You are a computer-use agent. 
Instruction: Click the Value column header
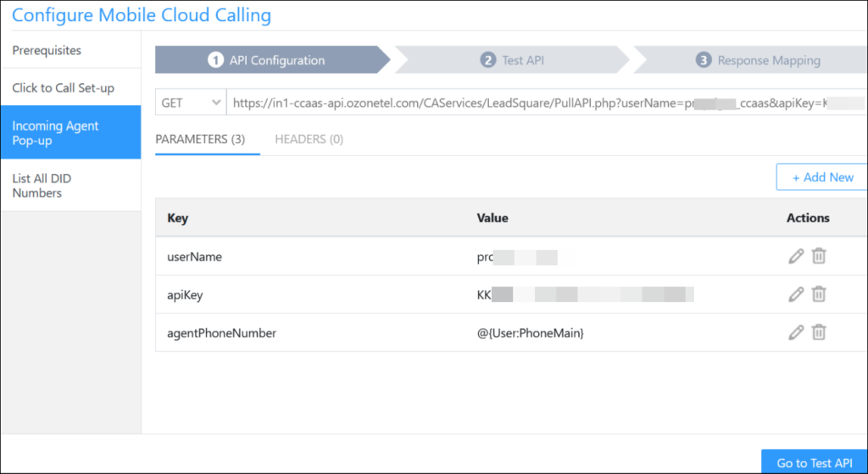[x=492, y=218]
